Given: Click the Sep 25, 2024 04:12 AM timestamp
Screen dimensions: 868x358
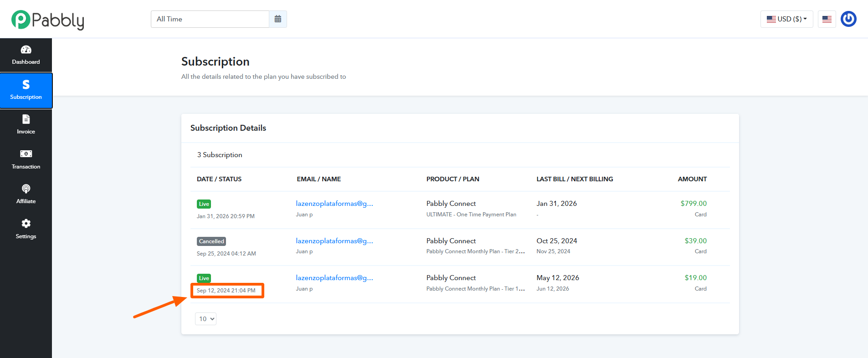Looking at the screenshot, I should [226, 254].
